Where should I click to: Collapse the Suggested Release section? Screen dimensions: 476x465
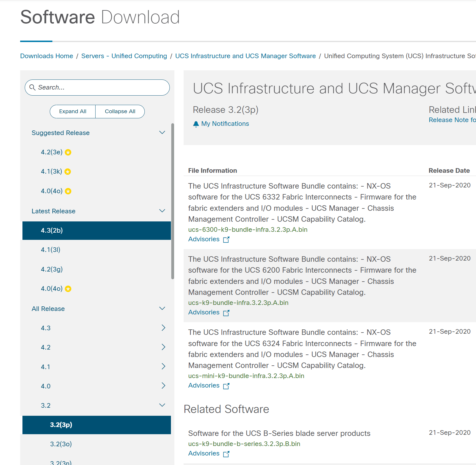162,132
